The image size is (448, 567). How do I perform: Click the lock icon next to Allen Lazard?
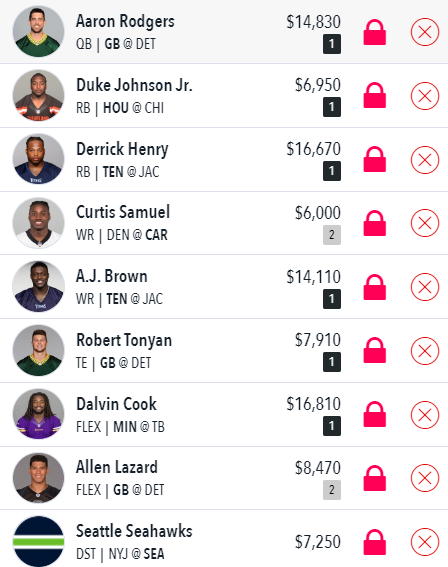tap(375, 478)
